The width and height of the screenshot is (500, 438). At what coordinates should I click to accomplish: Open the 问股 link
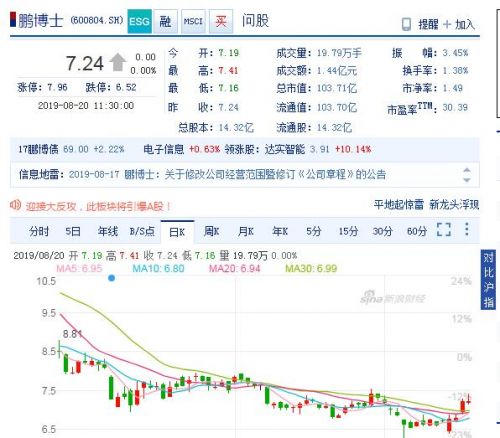coord(255,20)
